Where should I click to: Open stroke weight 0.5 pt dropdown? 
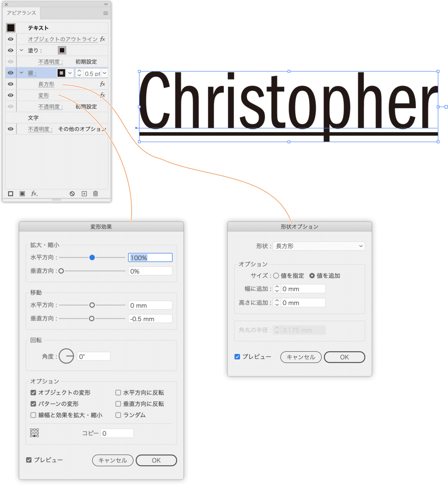tap(105, 73)
